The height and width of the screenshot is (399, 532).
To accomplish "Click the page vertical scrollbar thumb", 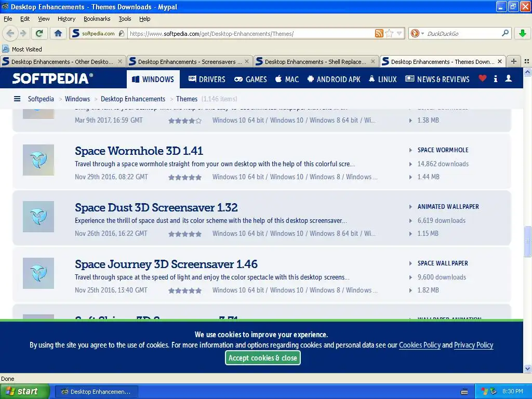I will (528, 242).
